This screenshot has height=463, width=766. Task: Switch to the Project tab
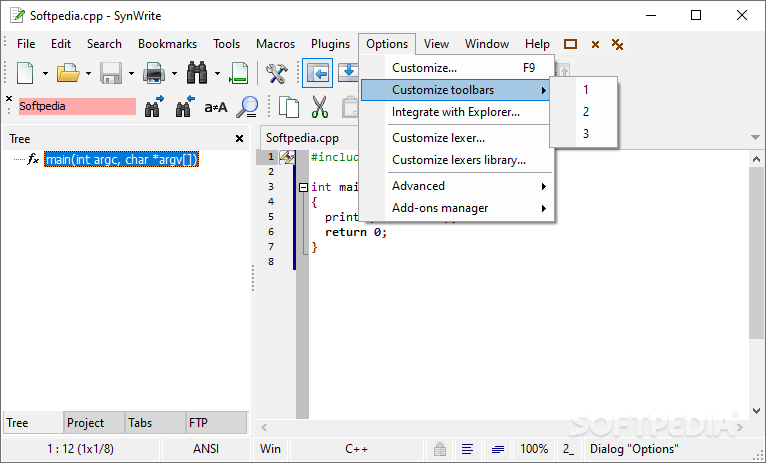94,422
